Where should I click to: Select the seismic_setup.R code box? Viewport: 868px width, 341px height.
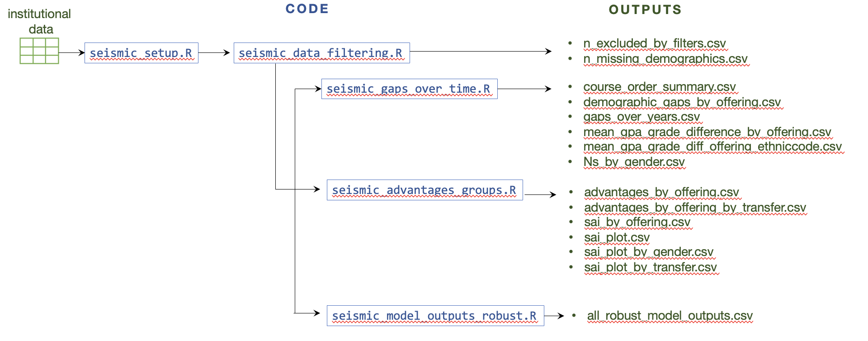tap(142, 53)
